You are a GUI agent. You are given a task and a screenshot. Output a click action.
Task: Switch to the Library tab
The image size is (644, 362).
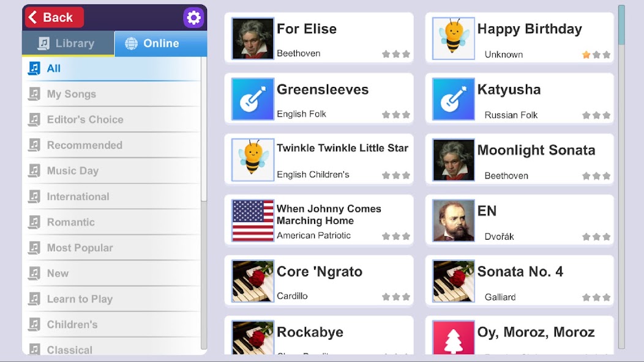[68, 43]
